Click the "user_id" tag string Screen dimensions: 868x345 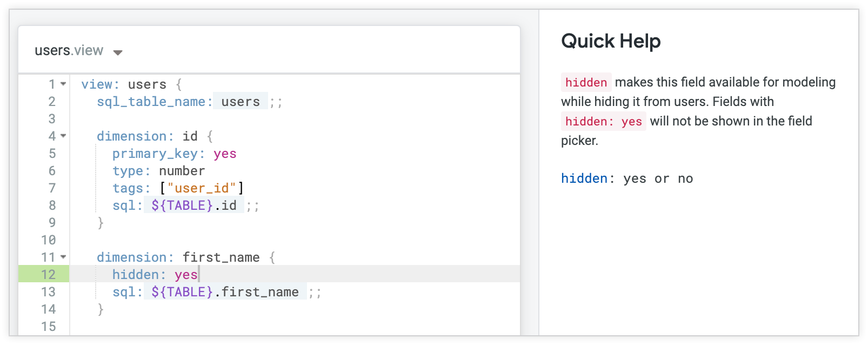tap(202, 188)
